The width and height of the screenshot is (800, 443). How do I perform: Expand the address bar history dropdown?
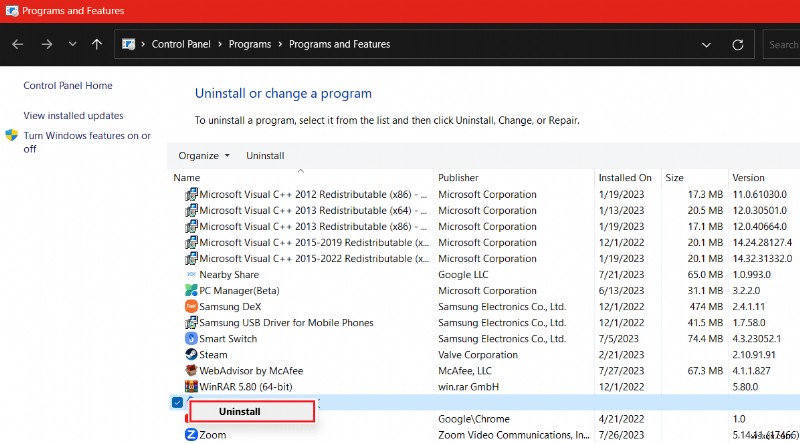click(706, 45)
